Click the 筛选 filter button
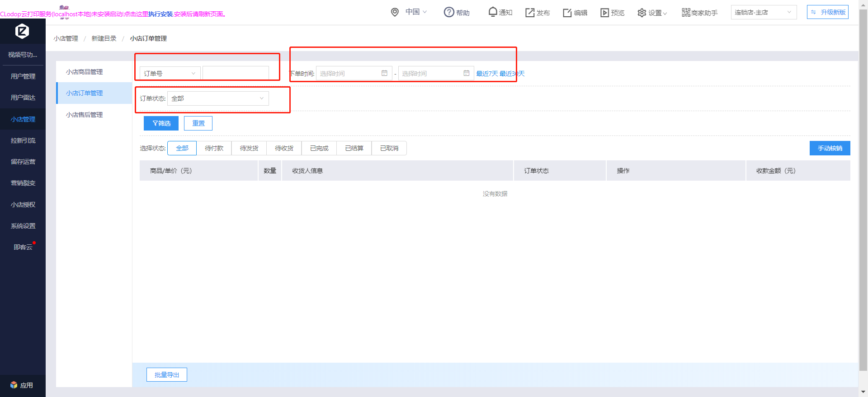The image size is (868, 397). click(161, 123)
